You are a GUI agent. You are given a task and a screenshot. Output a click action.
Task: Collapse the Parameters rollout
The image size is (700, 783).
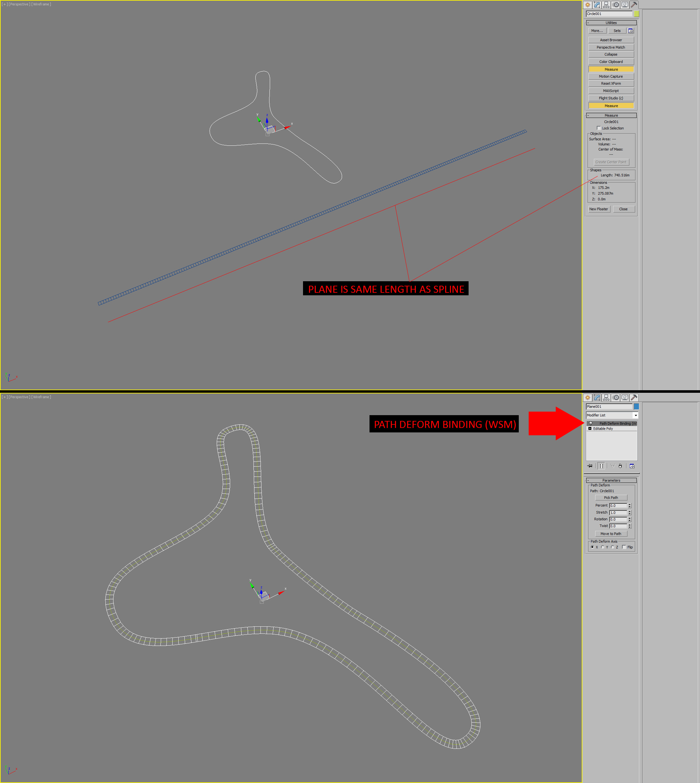coord(589,480)
